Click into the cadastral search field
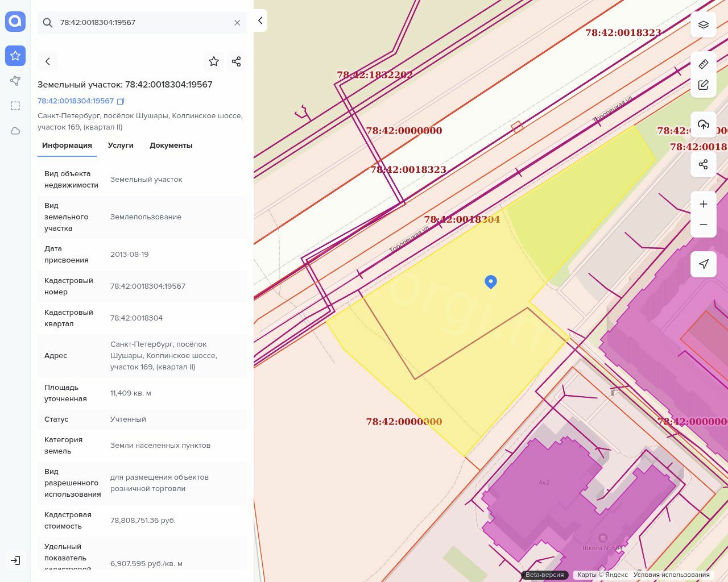Image resolution: width=728 pixels, height=582 pixels. [x=142, y=23]
